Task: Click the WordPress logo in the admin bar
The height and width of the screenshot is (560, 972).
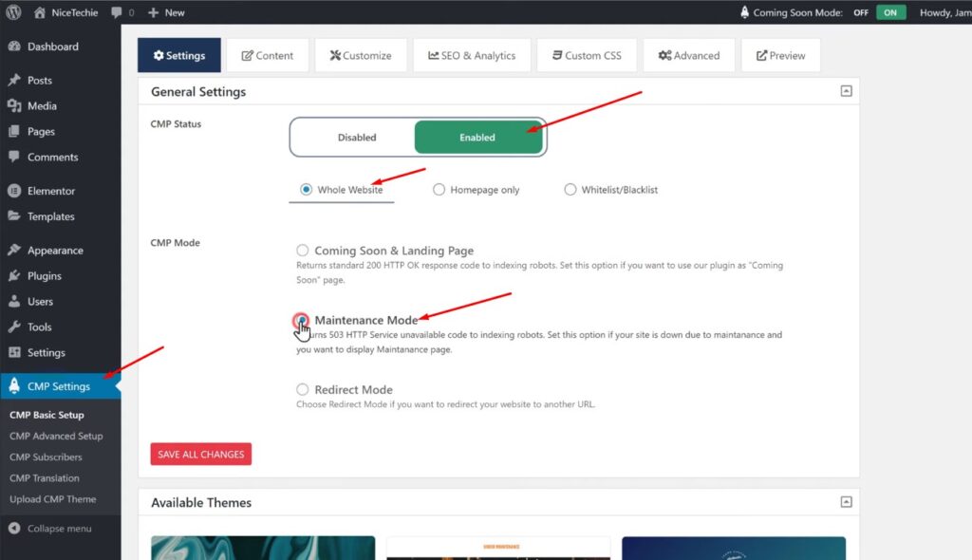Action: click(13, 12)
